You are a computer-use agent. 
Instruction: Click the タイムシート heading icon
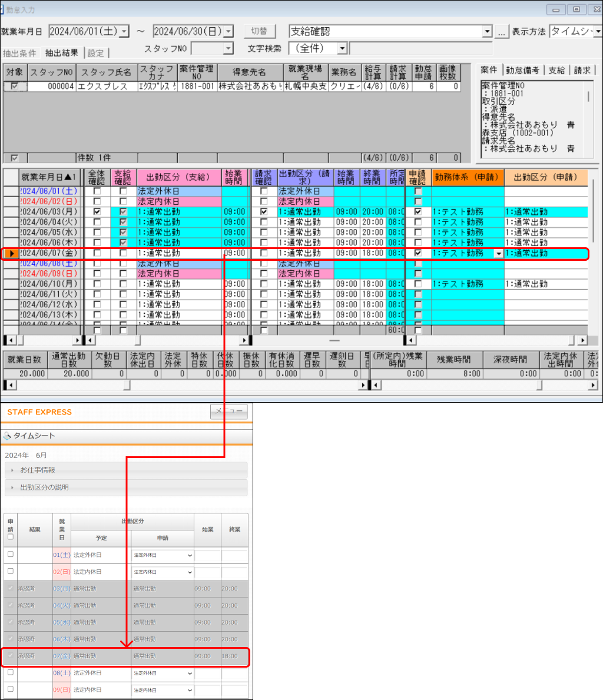click(7, 436)
